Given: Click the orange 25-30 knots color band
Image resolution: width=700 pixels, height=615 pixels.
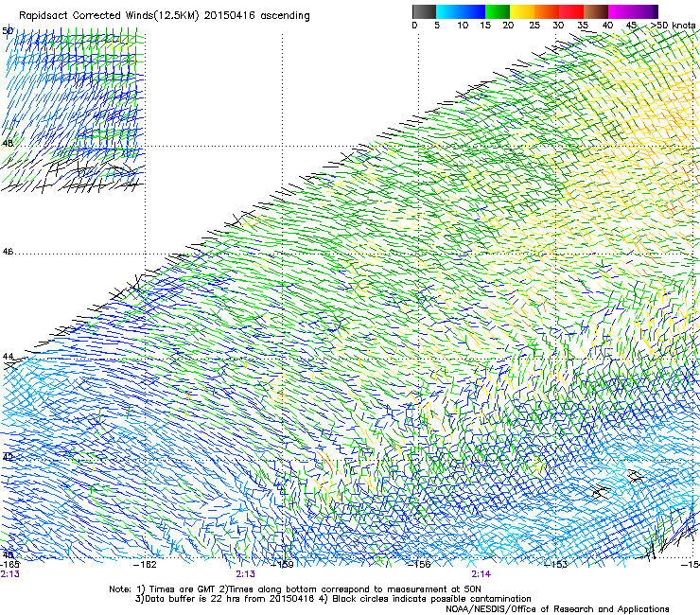Looking at the screenshot, I should coord(547,11).
